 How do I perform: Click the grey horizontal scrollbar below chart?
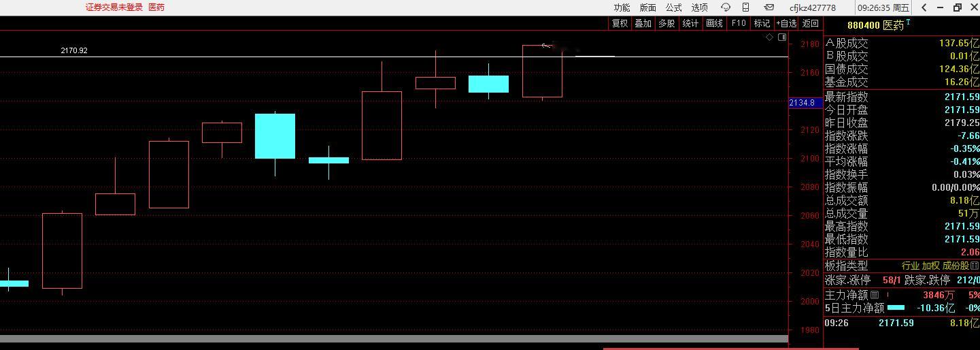tap(394, 338)
